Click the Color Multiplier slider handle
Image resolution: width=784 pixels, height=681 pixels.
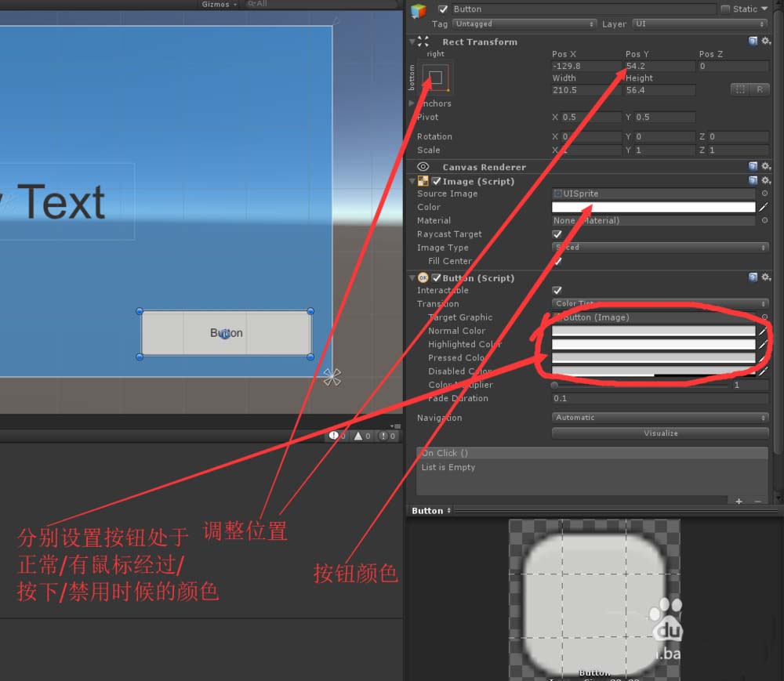tap(554, 386)
